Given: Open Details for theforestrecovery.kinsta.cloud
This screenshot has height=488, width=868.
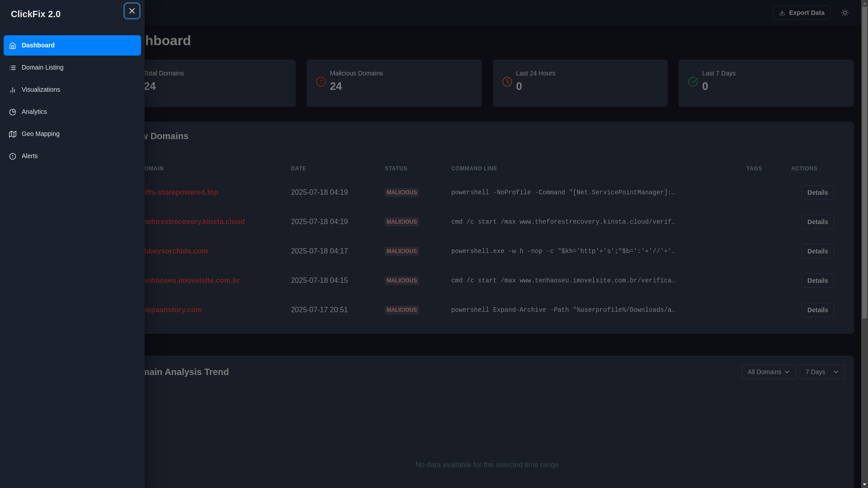Looking at the screenshot, I should pyautogui.click(x=817, y=222).
